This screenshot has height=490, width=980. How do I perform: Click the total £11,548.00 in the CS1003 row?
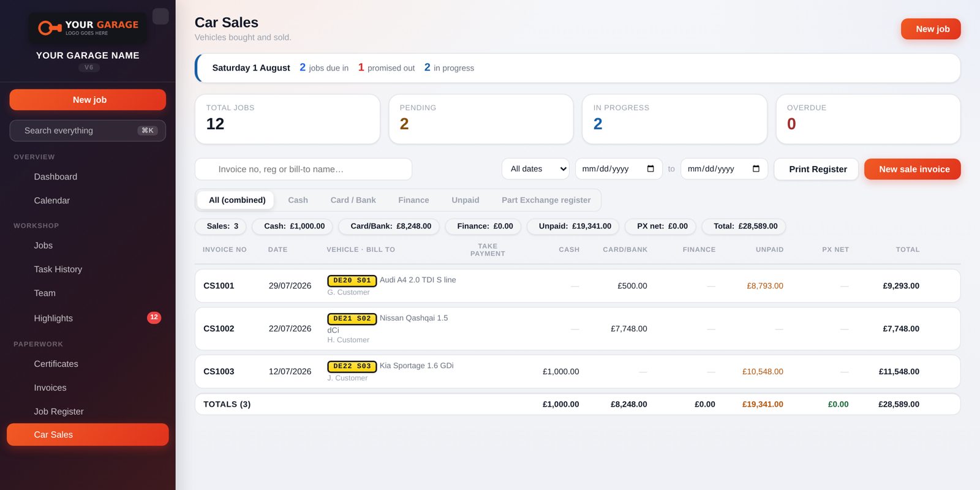coord(899,372)
